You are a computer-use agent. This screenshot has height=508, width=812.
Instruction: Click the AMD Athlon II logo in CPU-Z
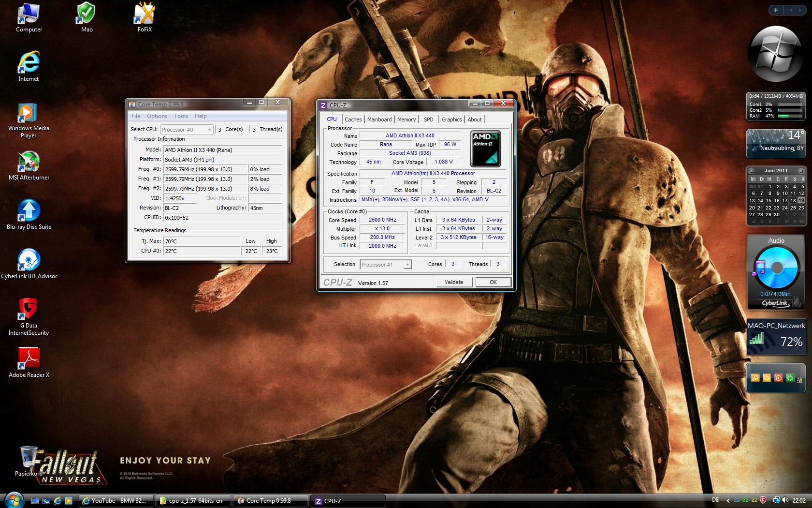tap(485, 149)
